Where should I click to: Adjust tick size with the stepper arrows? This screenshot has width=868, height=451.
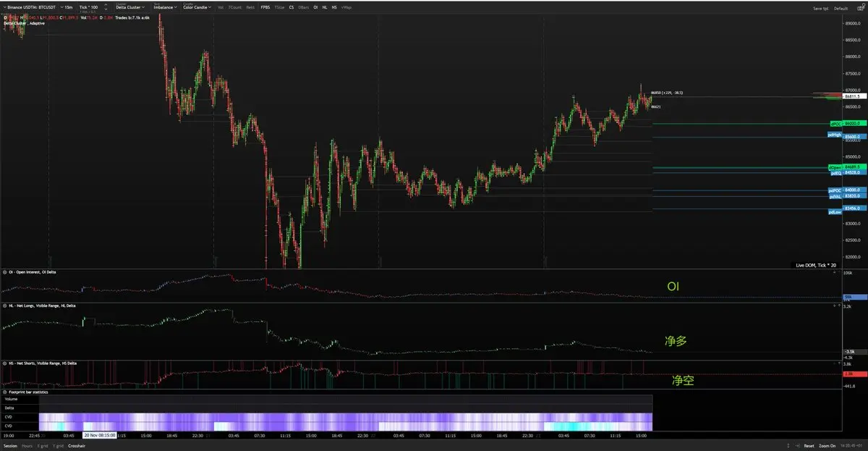click(x=106, y=7)
